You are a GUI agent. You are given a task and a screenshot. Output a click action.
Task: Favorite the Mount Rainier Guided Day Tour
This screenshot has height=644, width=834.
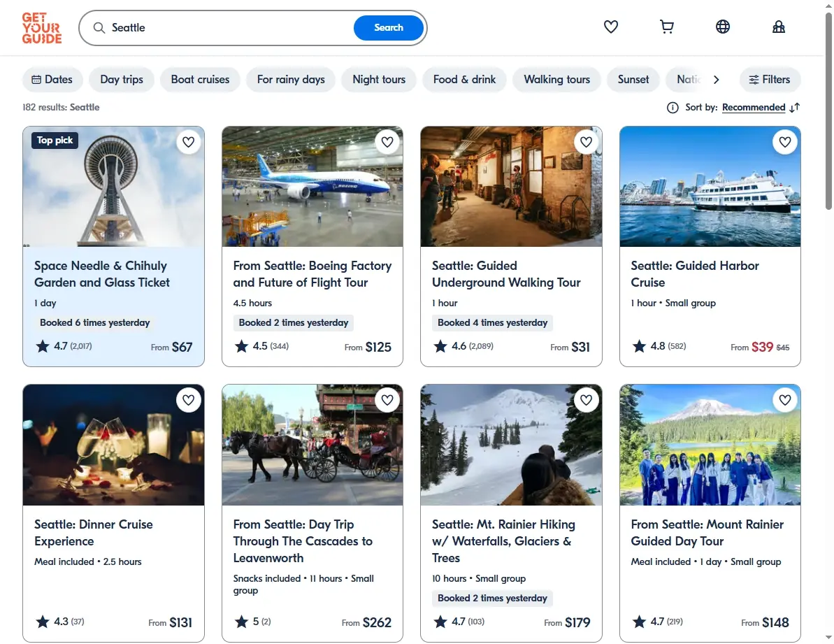pyautogui.click(x=785, y=400)
